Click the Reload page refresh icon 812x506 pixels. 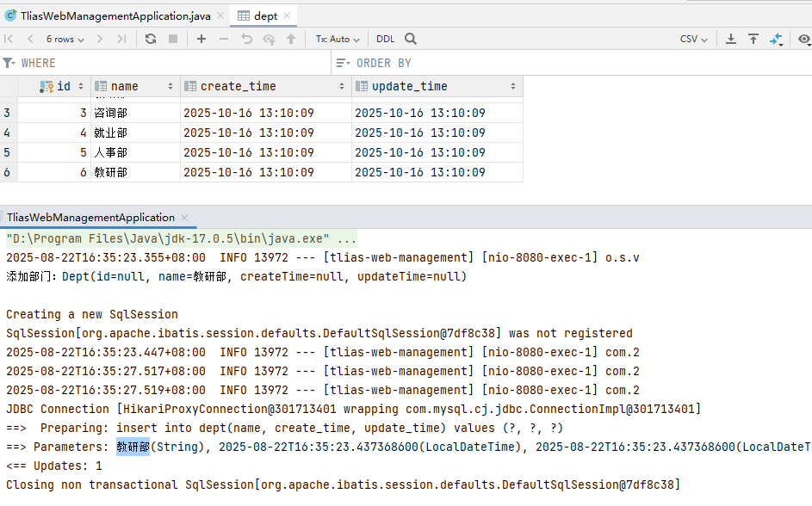[151, 39]
